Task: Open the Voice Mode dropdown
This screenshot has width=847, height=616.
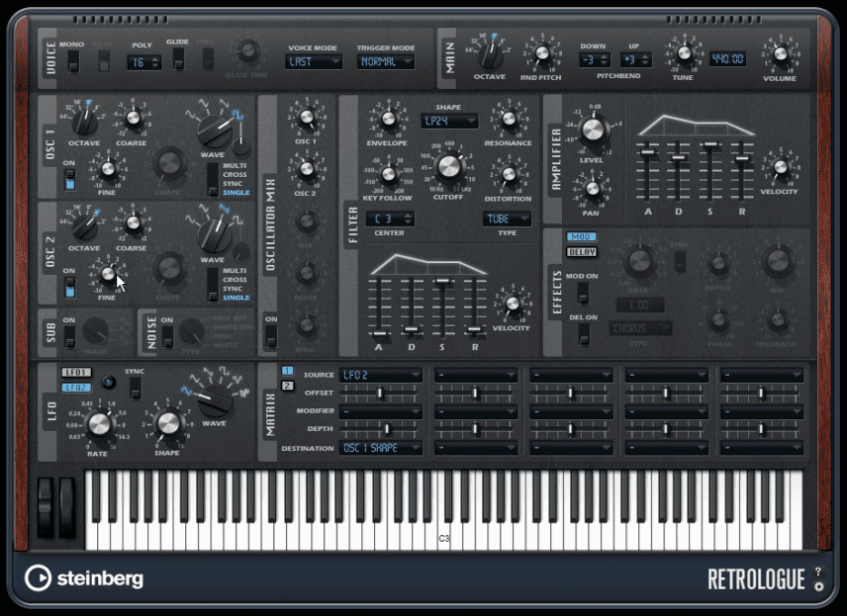Action: point(314,62)
